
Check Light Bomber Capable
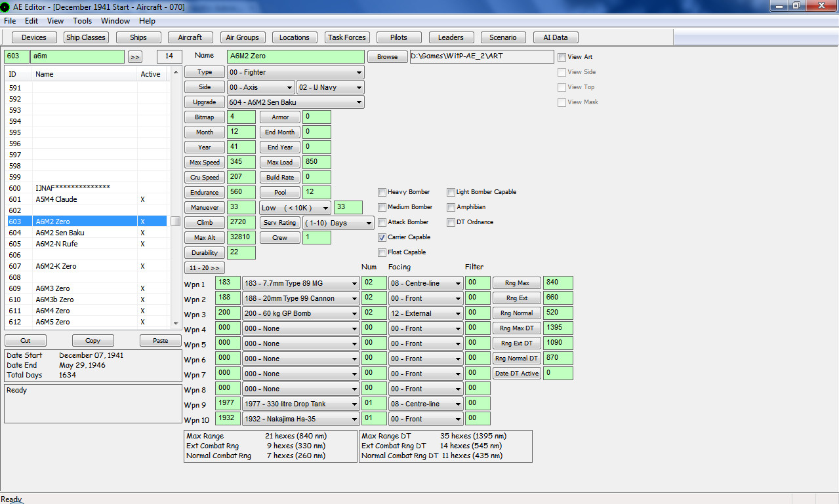(451, 192)
